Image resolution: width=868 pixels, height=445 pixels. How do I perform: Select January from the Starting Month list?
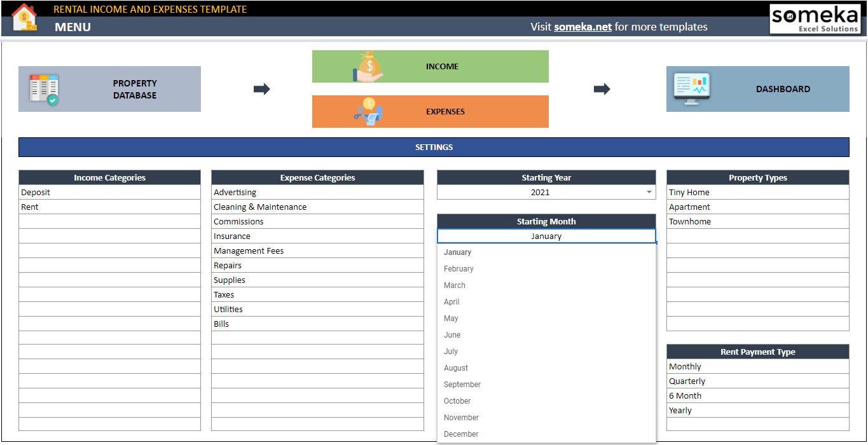(x=457, y=252)
